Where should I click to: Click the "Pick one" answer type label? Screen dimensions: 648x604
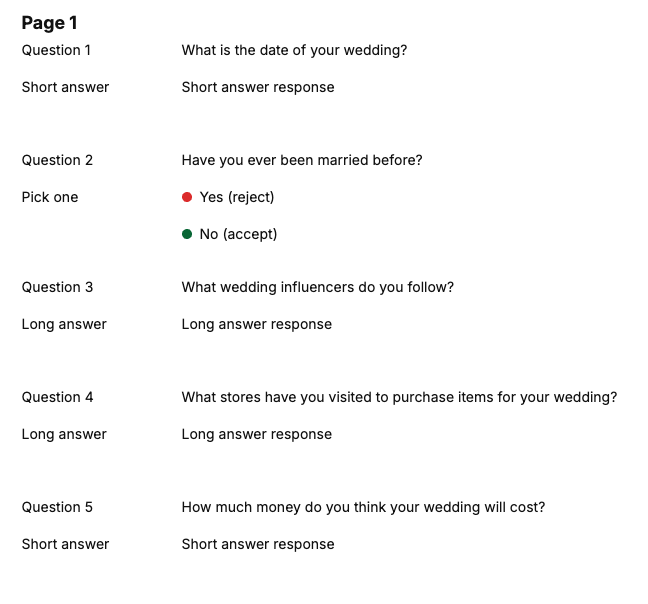click(x=50, y=197)
